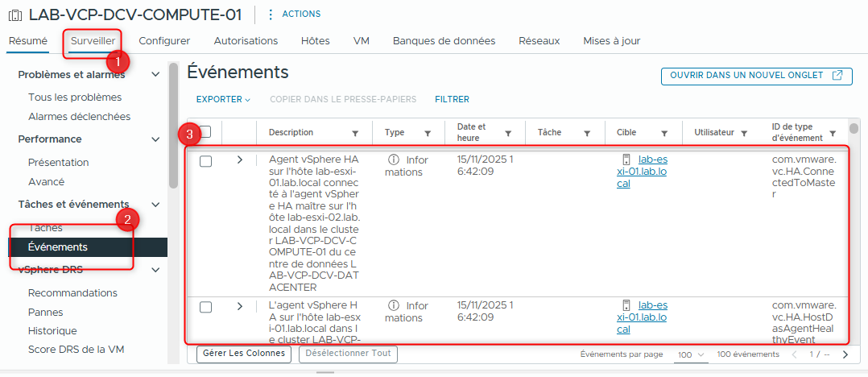Click the info icon in ConnectedToMaster row

click(394, 160)
